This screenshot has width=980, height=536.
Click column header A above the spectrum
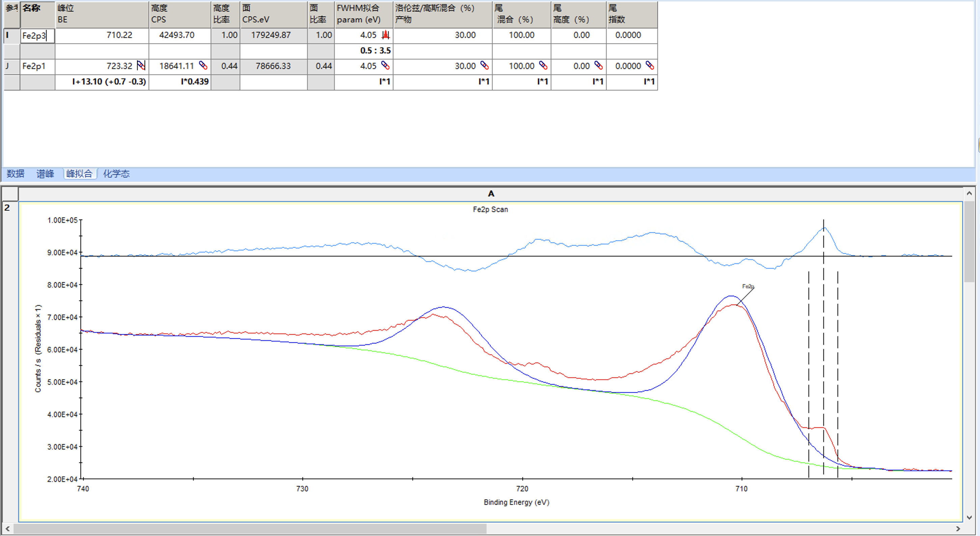coord(491,194)
